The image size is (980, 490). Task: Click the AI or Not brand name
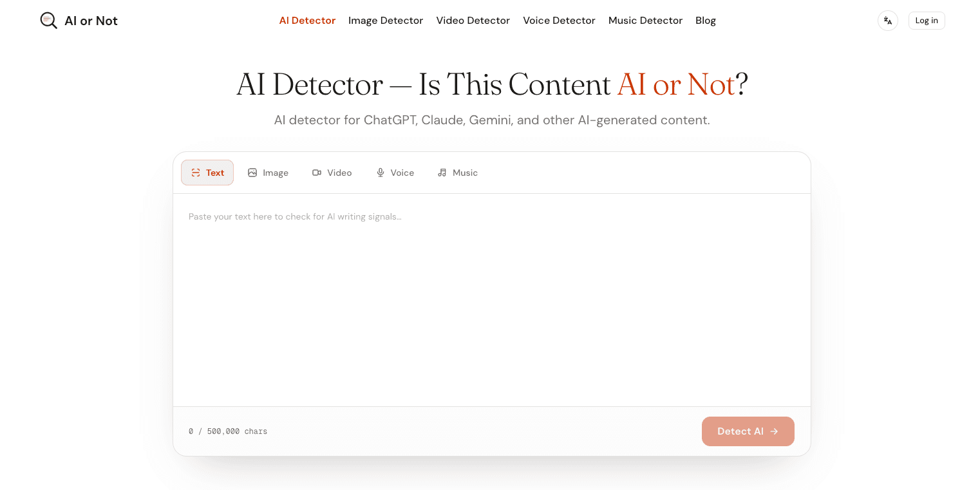click(91, 21)
